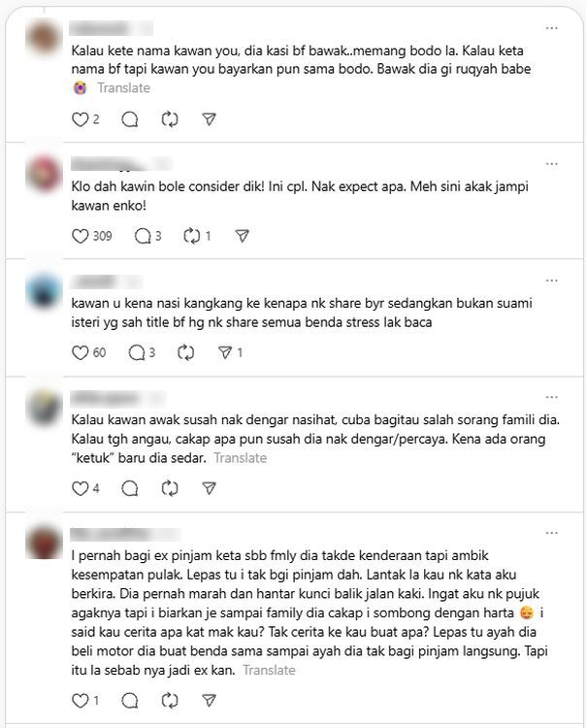Repost the 'nasi kangkang' comment
This screenshot has width=586, height=728.
click(x=185, y=353)
